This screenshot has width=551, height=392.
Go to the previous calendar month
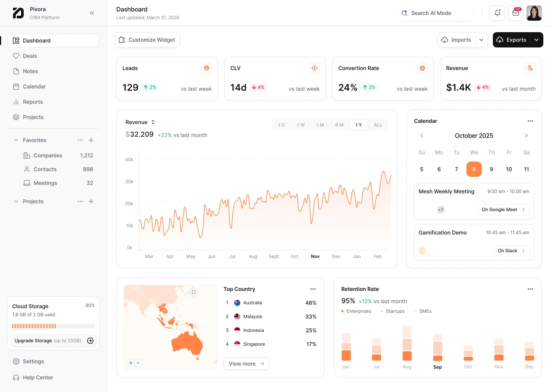click(422, 136)
